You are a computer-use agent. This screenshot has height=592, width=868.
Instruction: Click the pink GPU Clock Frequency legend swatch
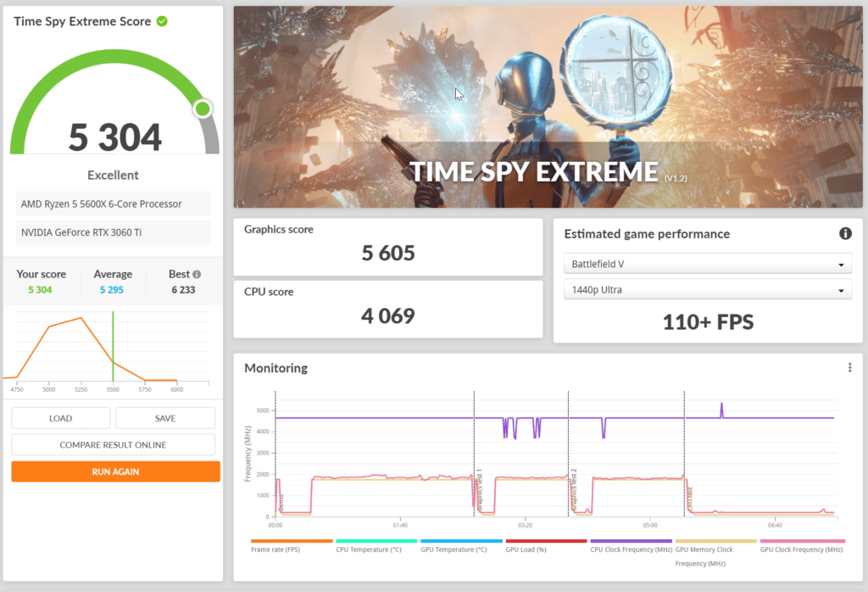802,541
